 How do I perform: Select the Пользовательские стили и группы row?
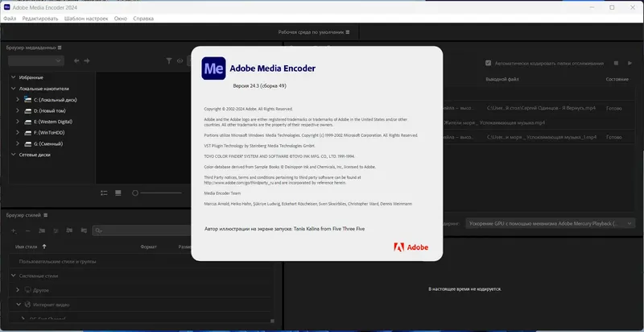(x=141, y=261)
